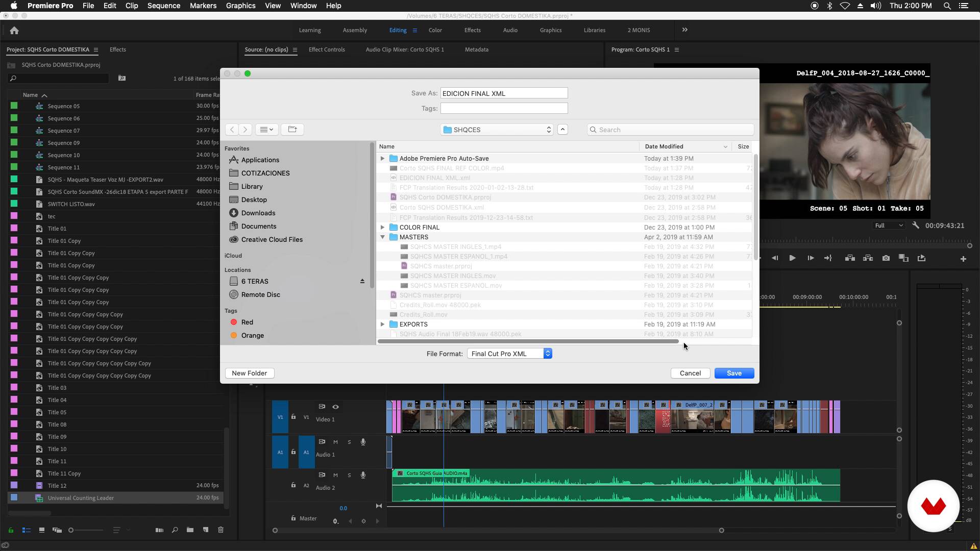Click Cancel button in dialog
Viewport: 980px width, 551px height.
690,373
